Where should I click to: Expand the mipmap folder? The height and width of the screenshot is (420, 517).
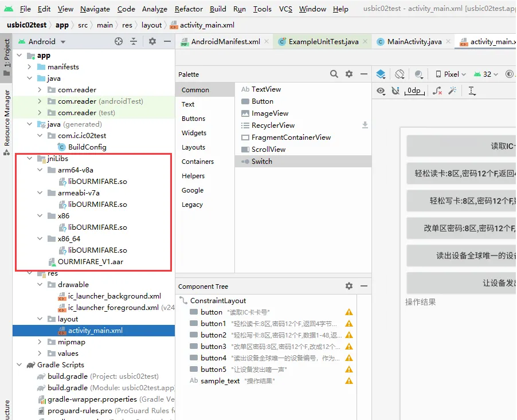40,342
